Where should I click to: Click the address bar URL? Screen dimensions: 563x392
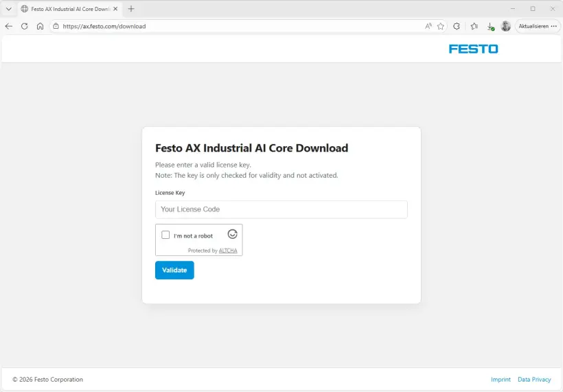pos(104,26)
